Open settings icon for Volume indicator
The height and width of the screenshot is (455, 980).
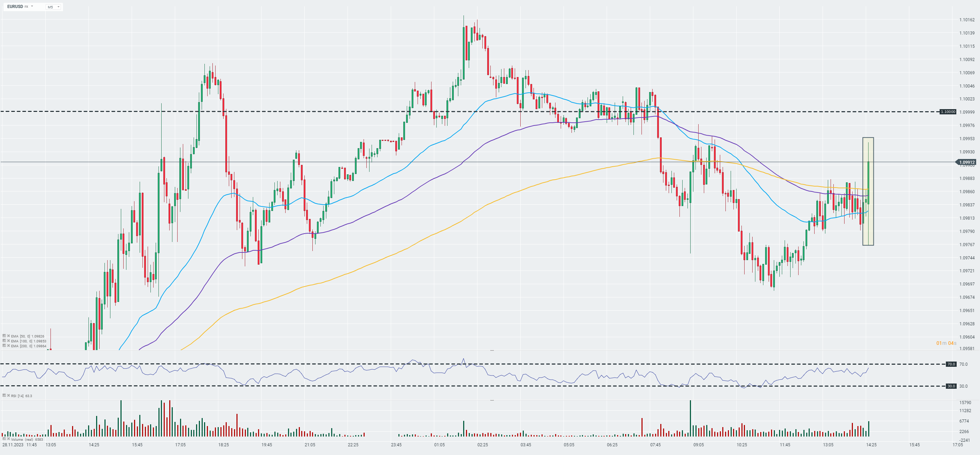4,439
